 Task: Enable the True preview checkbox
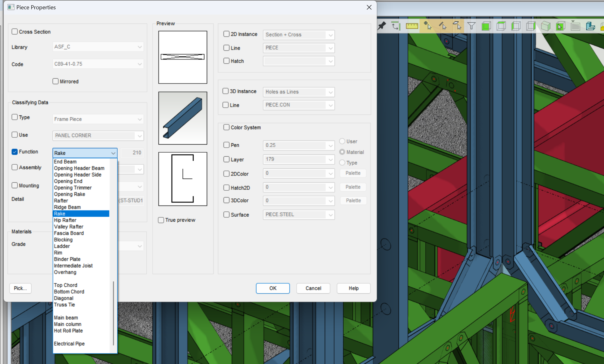point(161,220)
